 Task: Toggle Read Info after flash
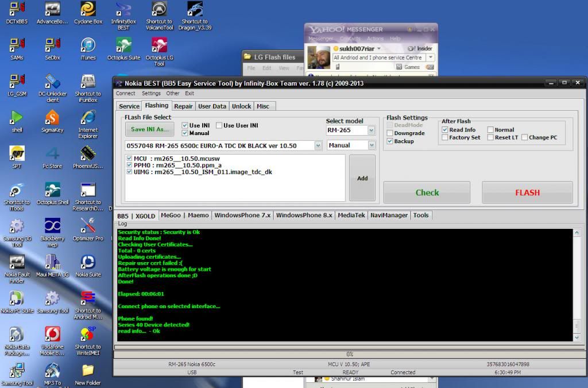(445, 129)
